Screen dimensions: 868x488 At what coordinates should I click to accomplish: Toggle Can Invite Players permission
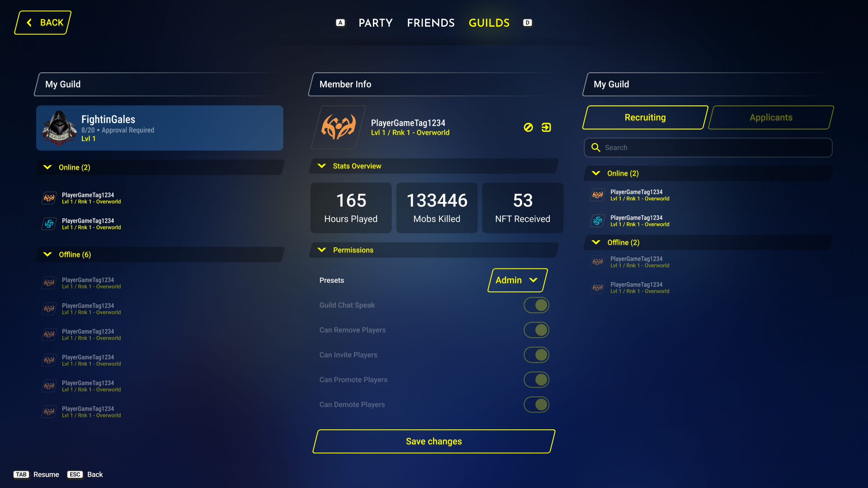536,355
